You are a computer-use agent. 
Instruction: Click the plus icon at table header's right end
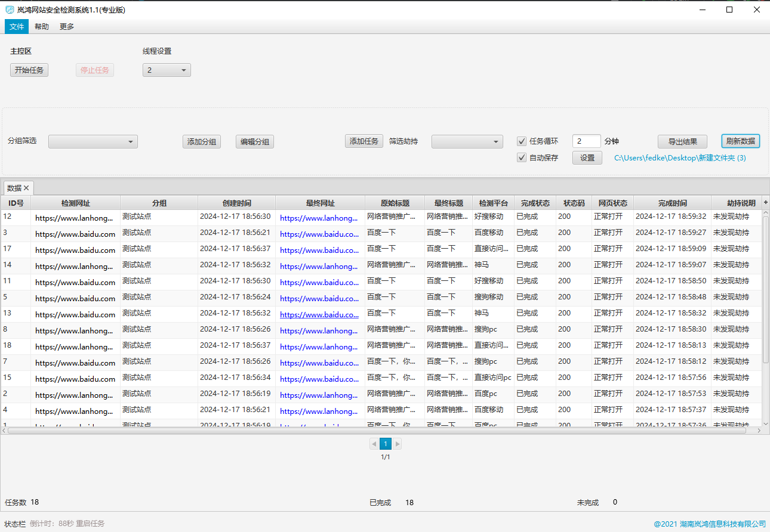766,203
